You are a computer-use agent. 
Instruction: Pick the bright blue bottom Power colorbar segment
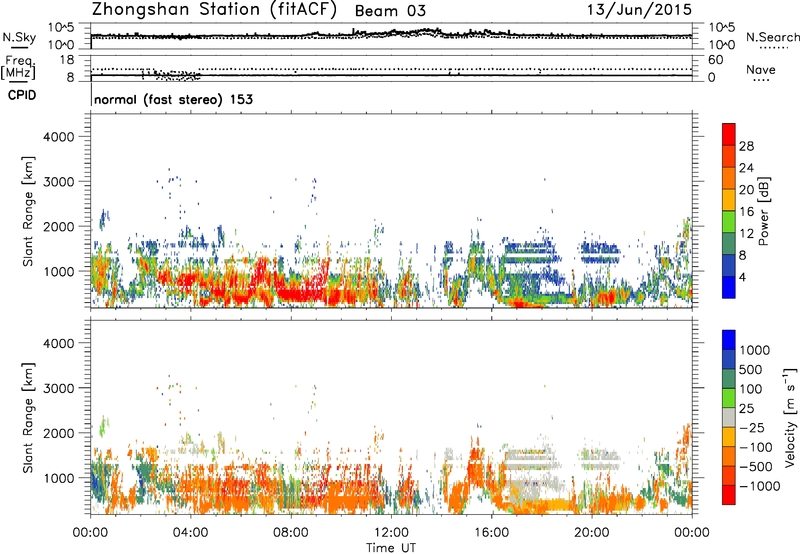click(x=729, y=287)
